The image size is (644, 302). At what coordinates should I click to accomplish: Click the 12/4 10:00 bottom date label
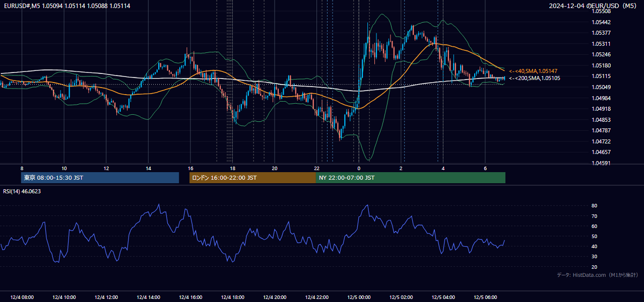(64, 297)
